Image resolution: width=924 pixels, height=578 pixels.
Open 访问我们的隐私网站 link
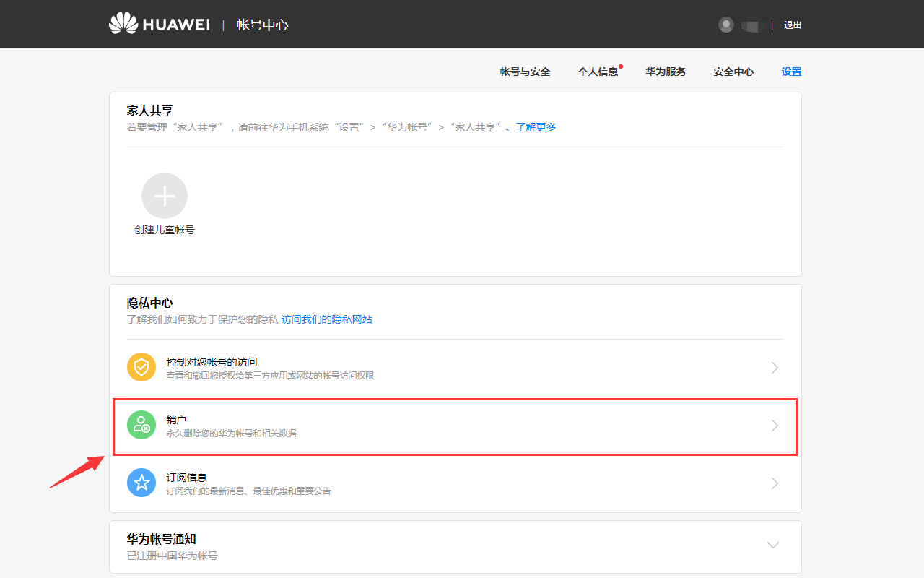(x=327, y=319)
